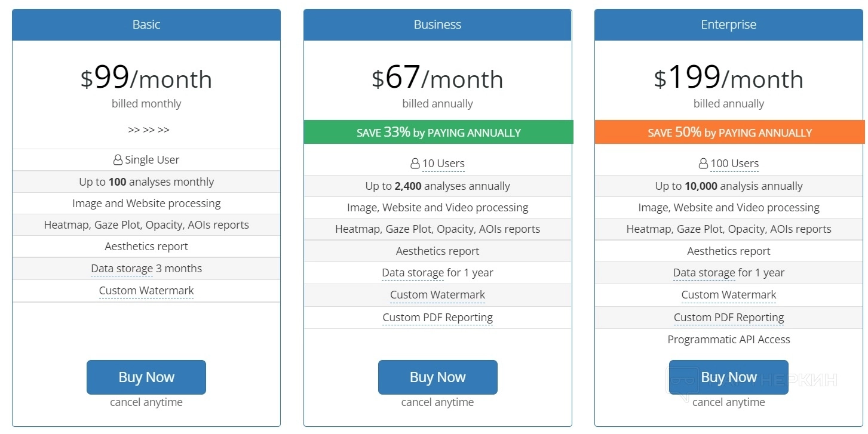Viewport: 868px width, 434px height.
Task: Click the green Save 33% banner
Action: (438, 132)
